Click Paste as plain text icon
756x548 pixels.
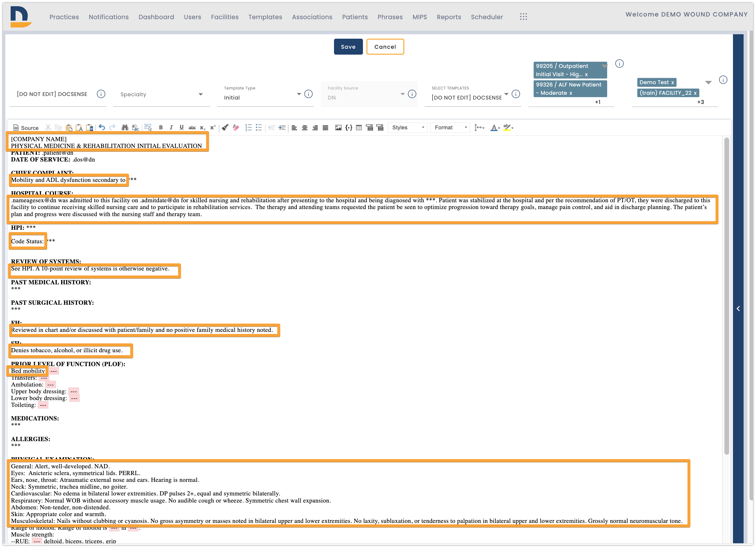[79, 128]
